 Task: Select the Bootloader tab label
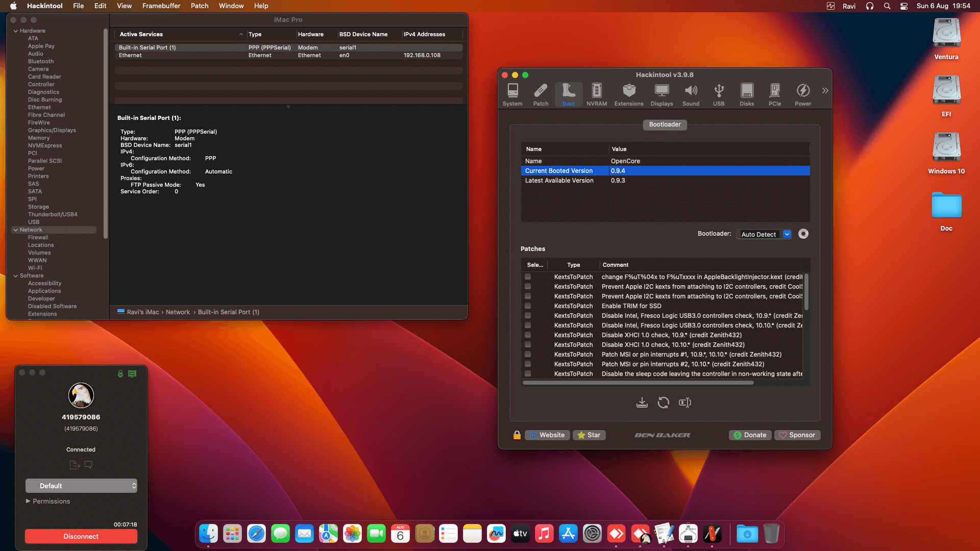665,124
